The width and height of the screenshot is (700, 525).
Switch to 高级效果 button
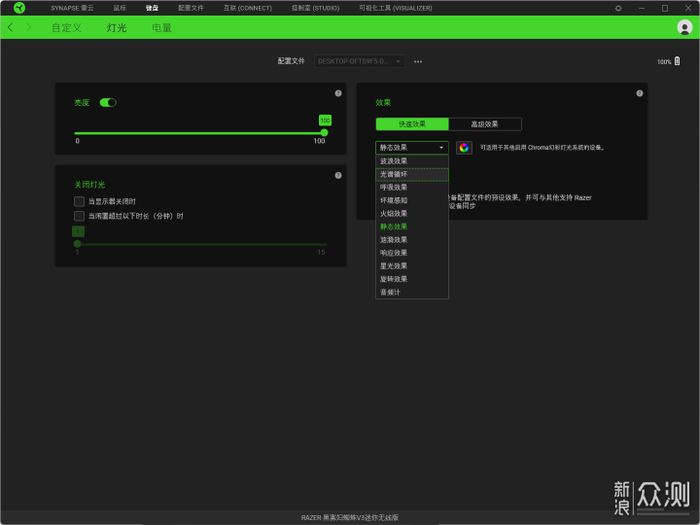point(485,124)
